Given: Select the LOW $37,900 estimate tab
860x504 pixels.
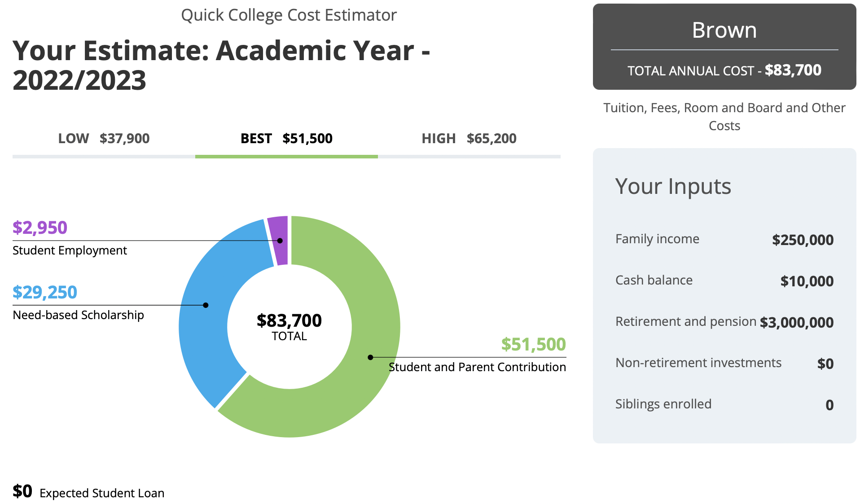Looking at the screenshot, I should 104,139.
